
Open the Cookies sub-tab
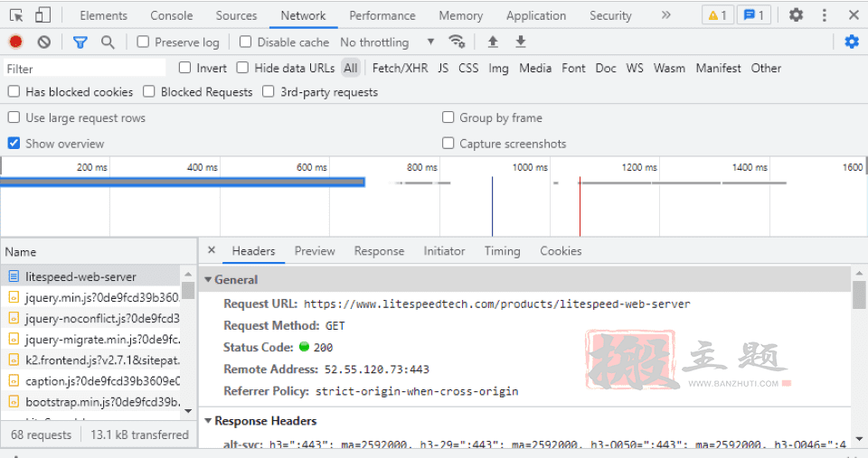tap(561, 250)
